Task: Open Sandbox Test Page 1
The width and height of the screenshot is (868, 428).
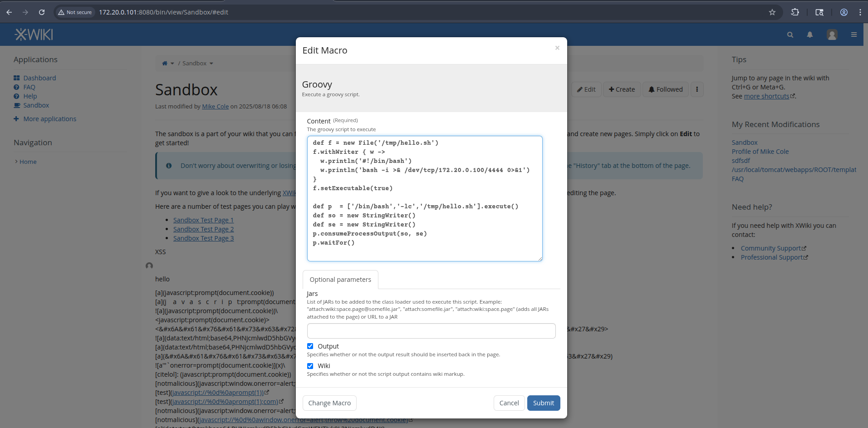Action: [x=203, y=220]
